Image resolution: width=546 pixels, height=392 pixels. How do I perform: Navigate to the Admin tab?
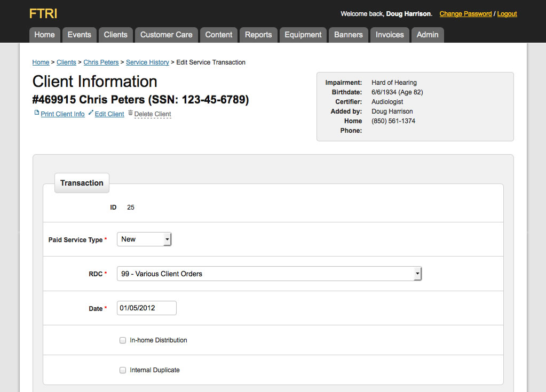pyautogui.click(x=428, y=35)
